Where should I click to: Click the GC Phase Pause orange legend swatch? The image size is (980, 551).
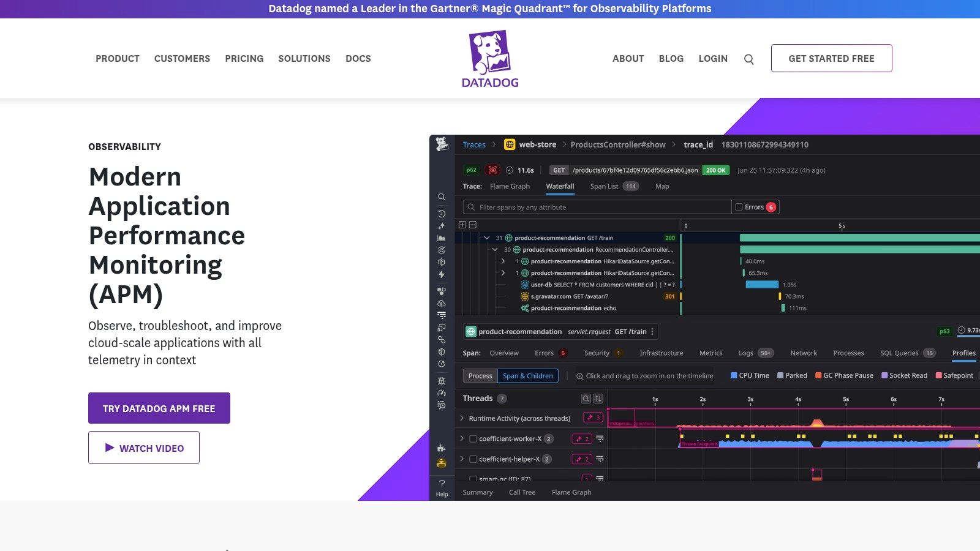point(818,375)
